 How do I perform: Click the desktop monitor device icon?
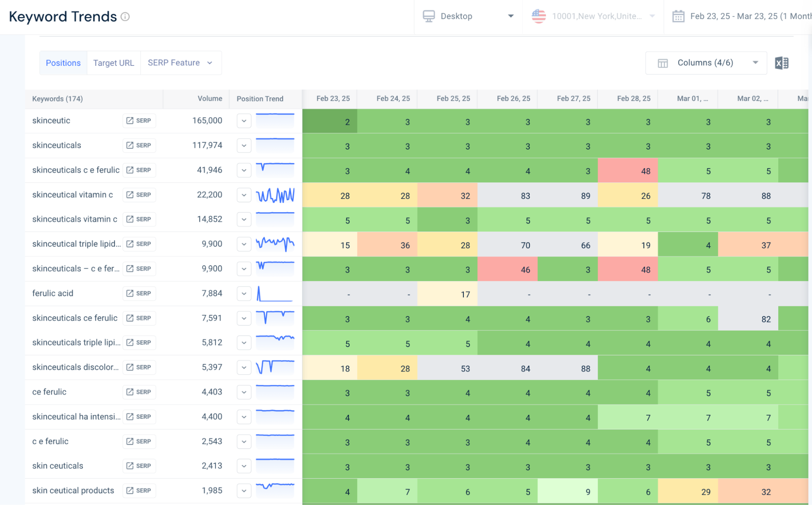tap(429, 16)
